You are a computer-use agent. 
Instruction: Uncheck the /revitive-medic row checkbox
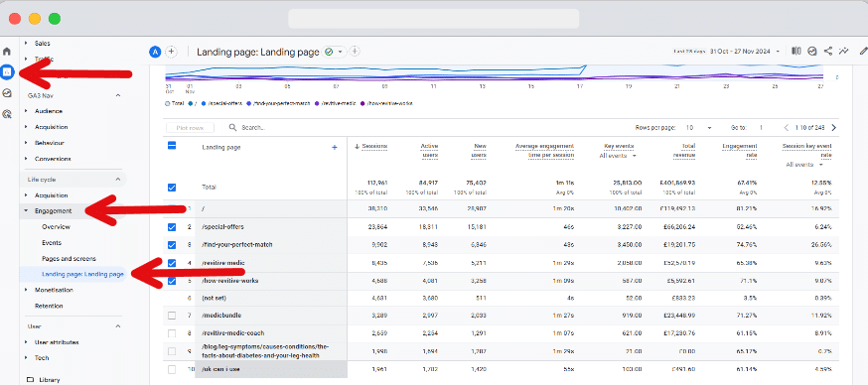[172, 263]
